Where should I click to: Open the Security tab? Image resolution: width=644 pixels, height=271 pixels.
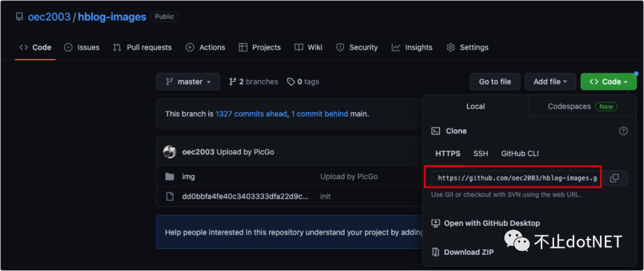click(x=357, y=48)
